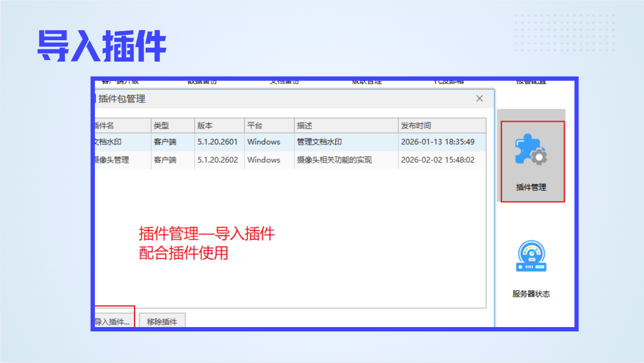Sort by the 插件名 column header
The image size is (644, 363).
click(106, 125)
